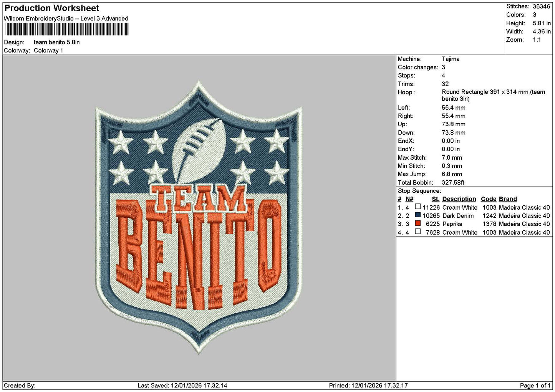This screenshot has width=555, height=392.
Task: Click the thread code 1378
Action: coord(490,224)
